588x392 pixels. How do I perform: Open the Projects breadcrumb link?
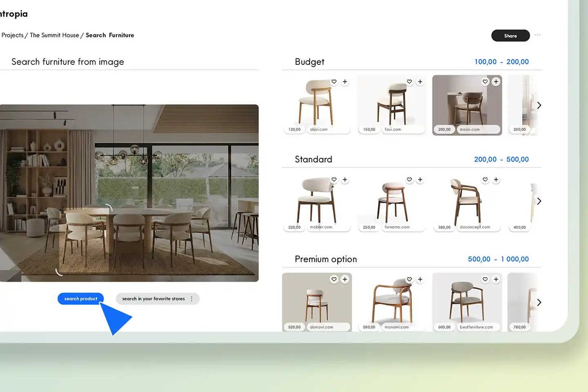(13, 35)
